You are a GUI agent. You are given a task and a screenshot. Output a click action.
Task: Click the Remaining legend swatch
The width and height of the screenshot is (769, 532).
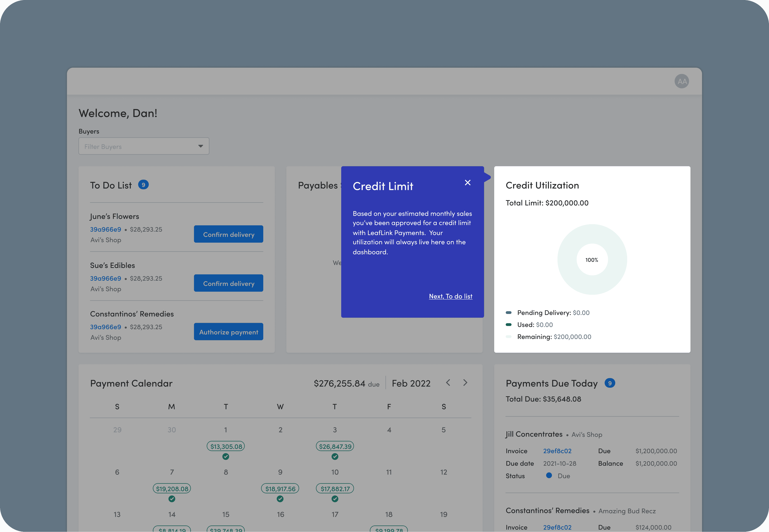[509, 337]
